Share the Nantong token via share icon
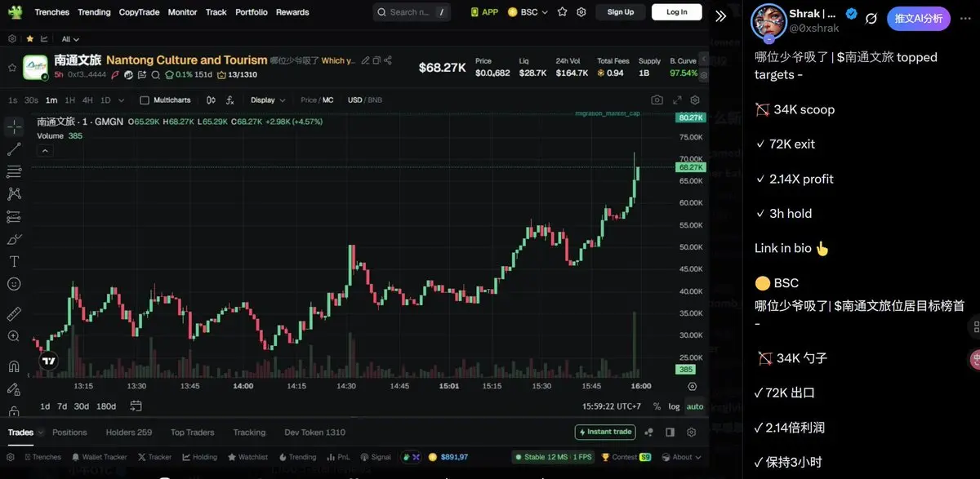The height and width of the screenshot is (479, 980). [388, 60]
